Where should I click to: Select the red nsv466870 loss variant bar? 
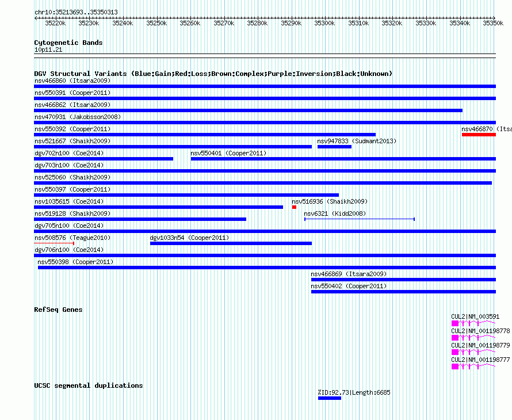click(479, 135)
